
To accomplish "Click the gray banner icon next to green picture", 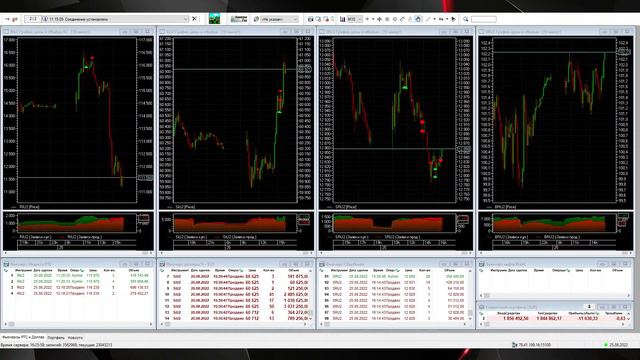I will (239, 19).
